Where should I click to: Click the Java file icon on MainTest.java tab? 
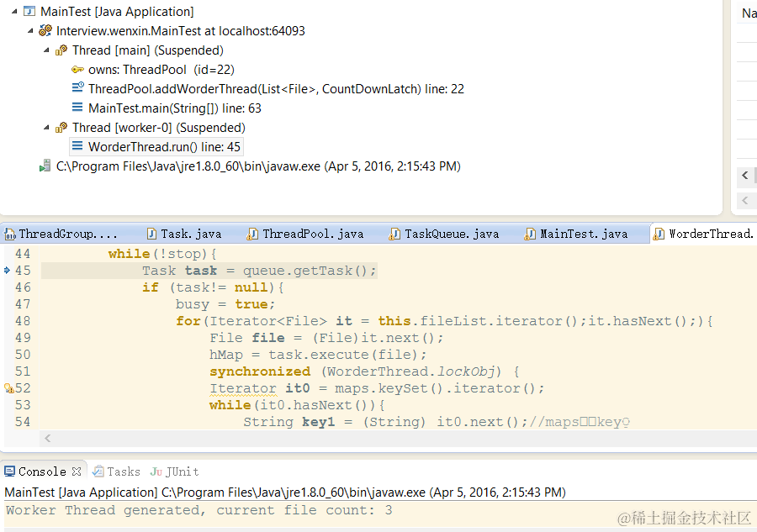pyautogui.click(x=530, y=234)
